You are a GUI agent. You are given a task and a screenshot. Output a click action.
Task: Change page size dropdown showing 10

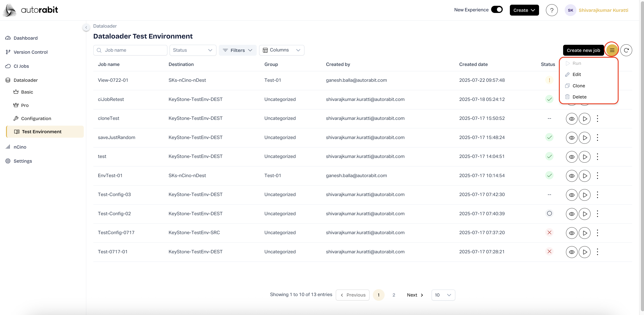tap(443, 295)
